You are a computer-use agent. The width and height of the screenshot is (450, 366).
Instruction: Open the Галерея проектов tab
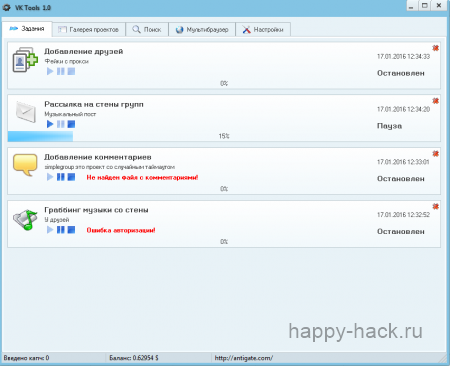point(89,30)
